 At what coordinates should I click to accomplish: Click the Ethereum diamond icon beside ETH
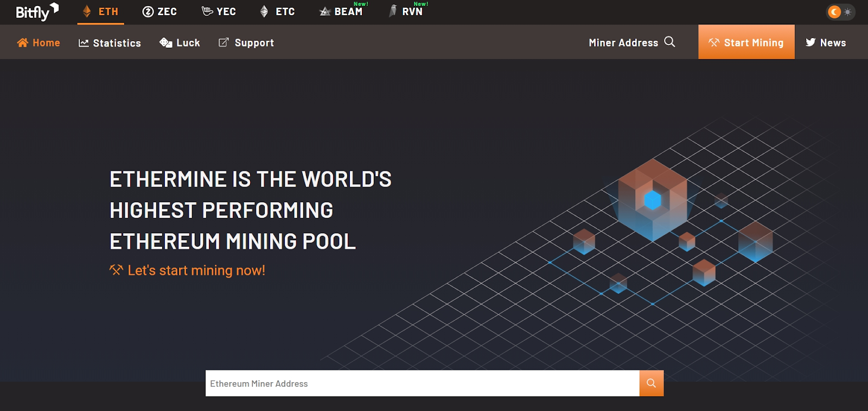tap(87, 11)
